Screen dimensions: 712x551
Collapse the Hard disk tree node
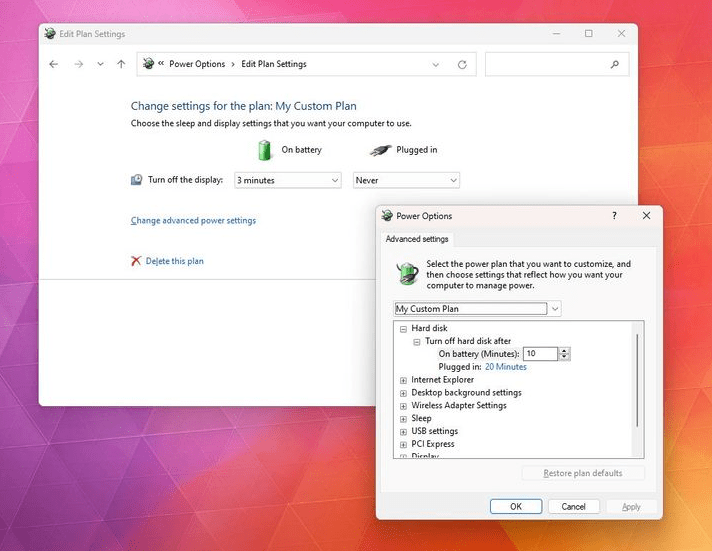tap(403, 329)
